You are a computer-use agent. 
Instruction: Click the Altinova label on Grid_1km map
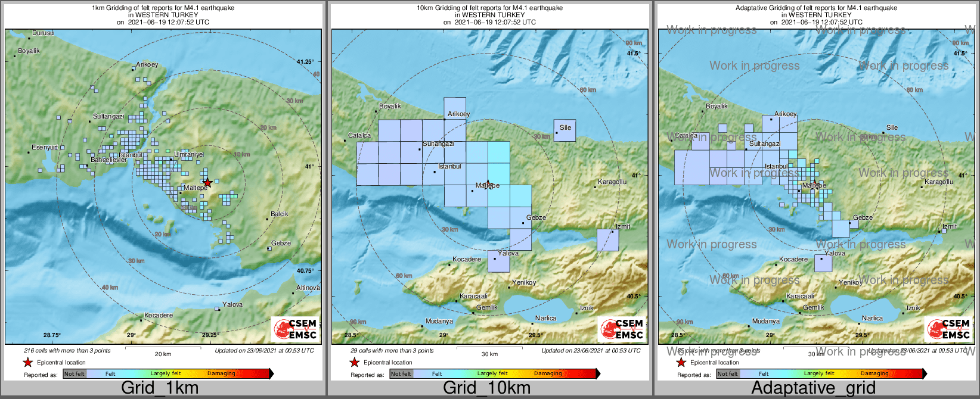[308, 288]
